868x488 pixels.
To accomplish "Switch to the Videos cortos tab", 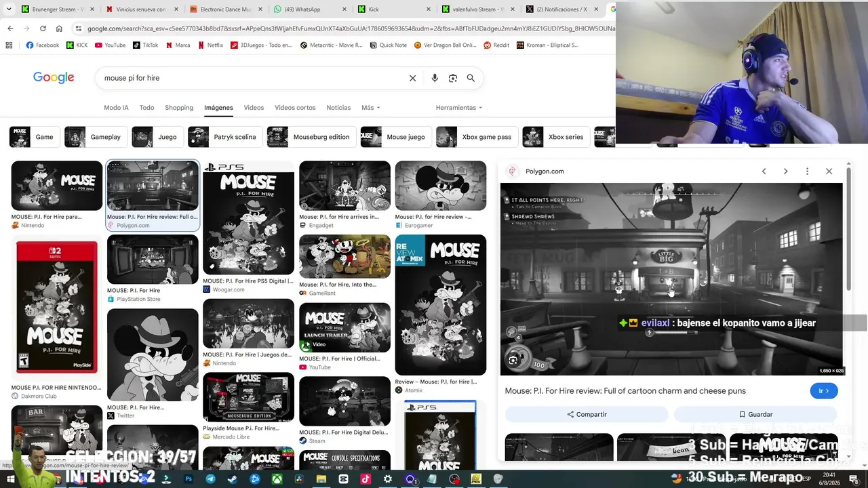I will pos(295,108).
